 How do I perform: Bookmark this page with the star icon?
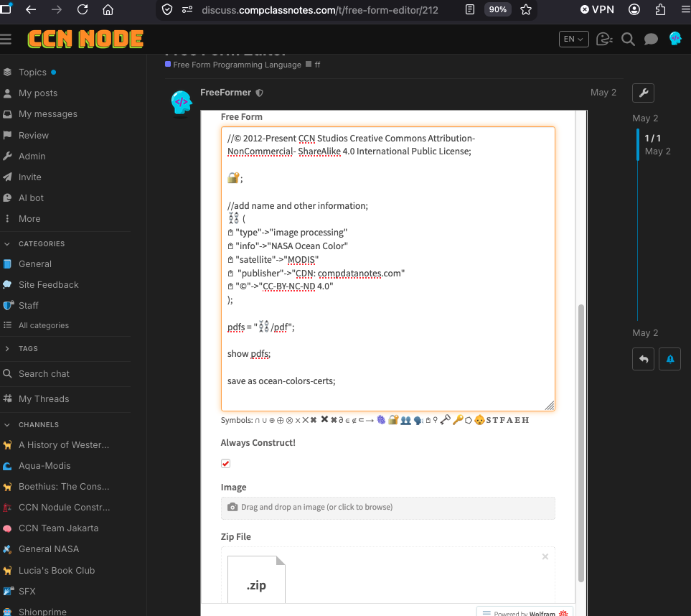[x=525, y=10]
